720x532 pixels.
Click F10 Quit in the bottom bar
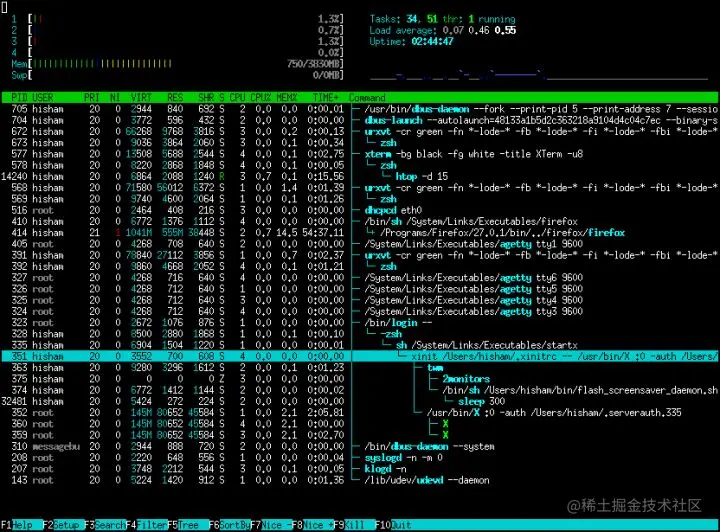click(x=394, y=525)
